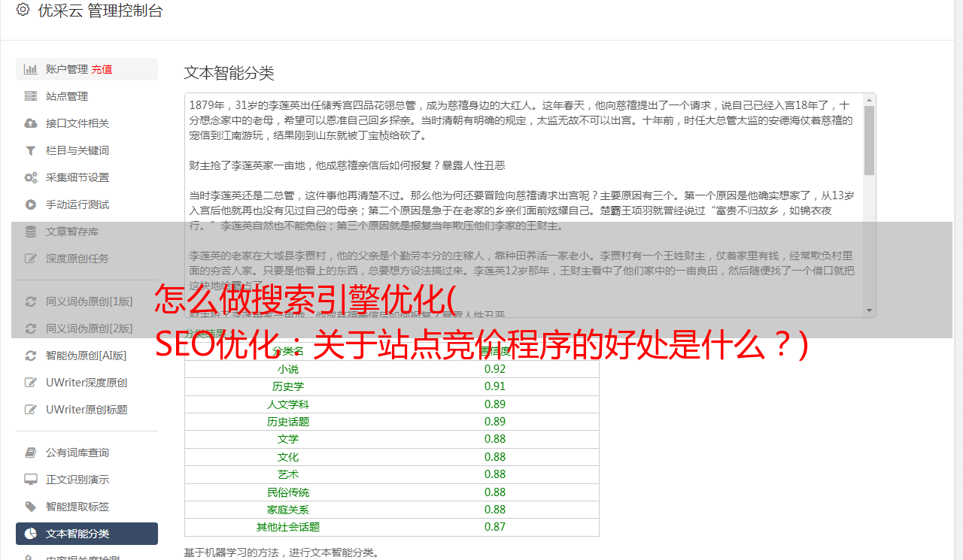Click the 小说 category cell
Viewport: 963px width, 560px height.
[288, 369]
